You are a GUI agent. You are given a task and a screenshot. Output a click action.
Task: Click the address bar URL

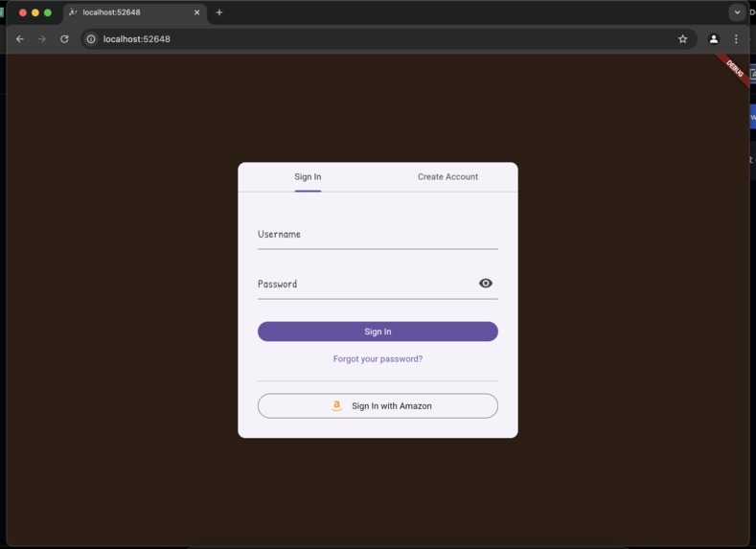[136, 39]
